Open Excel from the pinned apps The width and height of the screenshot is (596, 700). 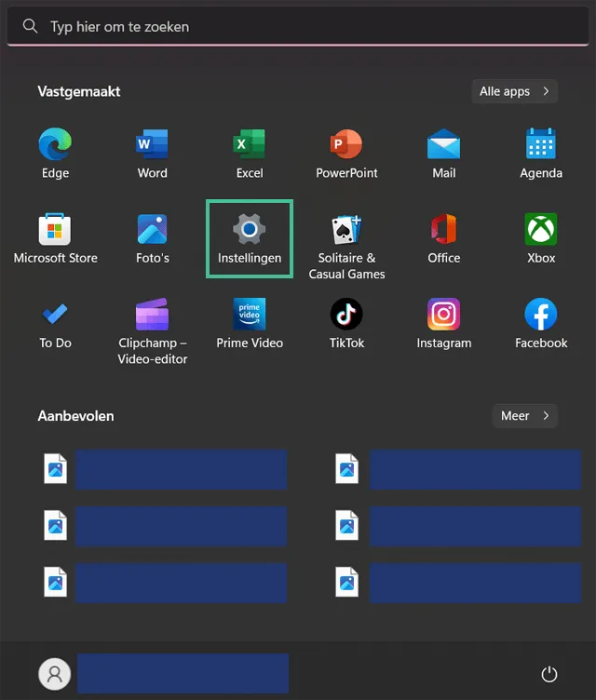[x=250, y=153]
